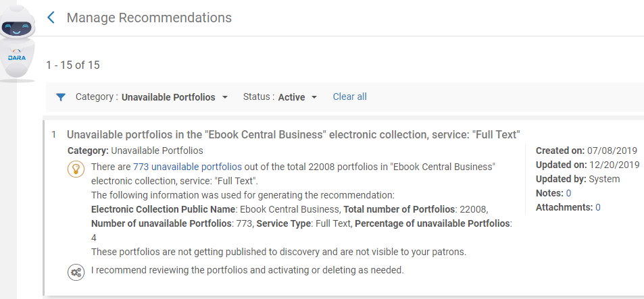The image size is (644, 299).
Task: Open Notes count 0 link
Action: click(x=568, y=193)
